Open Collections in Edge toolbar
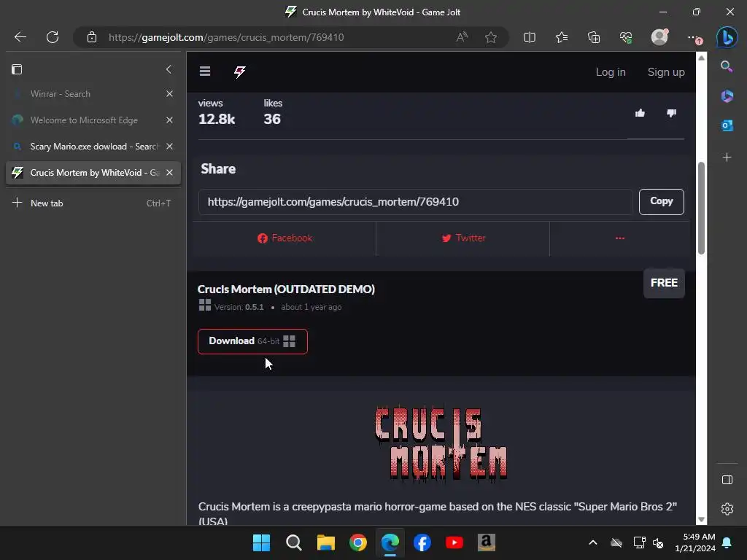 click(594, 37)
